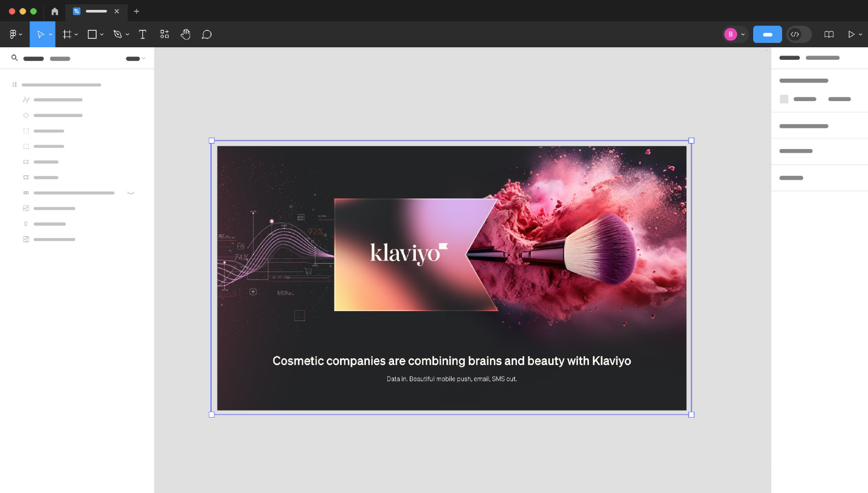Click the red macOS close window button
The image size is (868, 493).
pyautogui.click(x=12, y=11)
